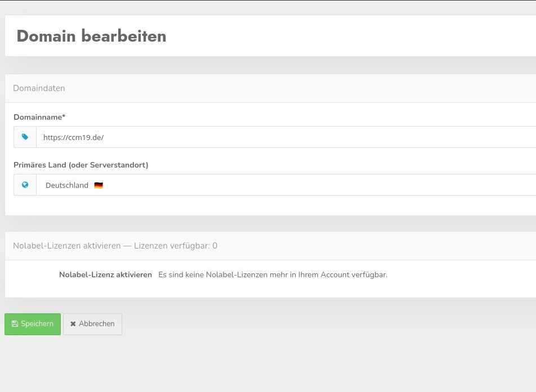Viewport: 536px width, 392px height.
Task: Click the "Domain bearbeiten" page heading
Action: (x=91, y=36)
